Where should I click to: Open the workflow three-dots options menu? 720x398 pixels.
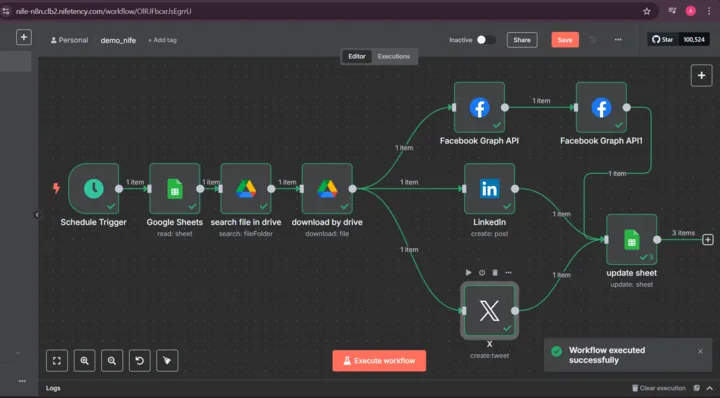click(x=618, y=40)
